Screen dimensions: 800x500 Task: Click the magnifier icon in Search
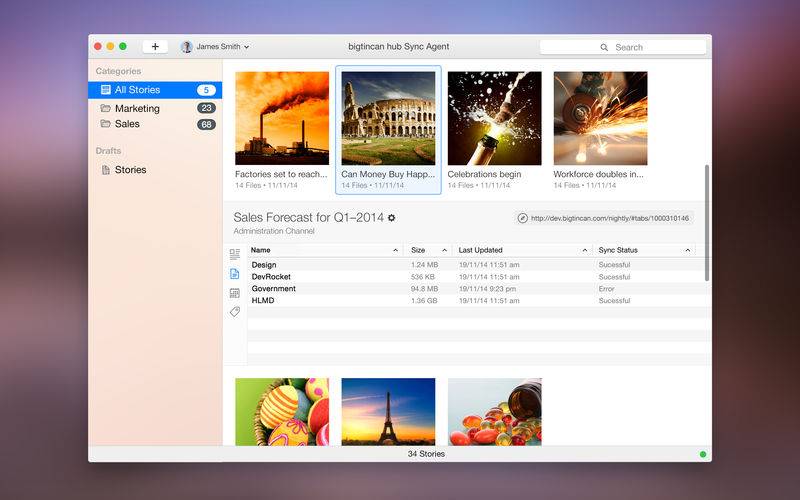click(604, 47)
